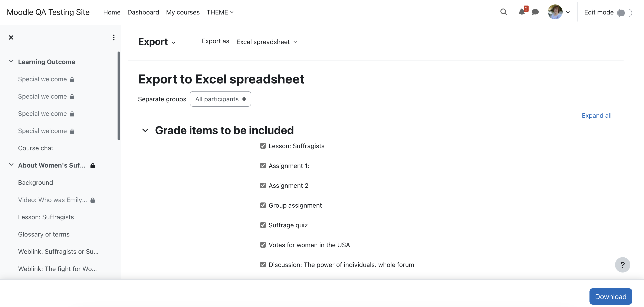644x307 pixels.
Task: Click the Download button
Action: [611, 297]
